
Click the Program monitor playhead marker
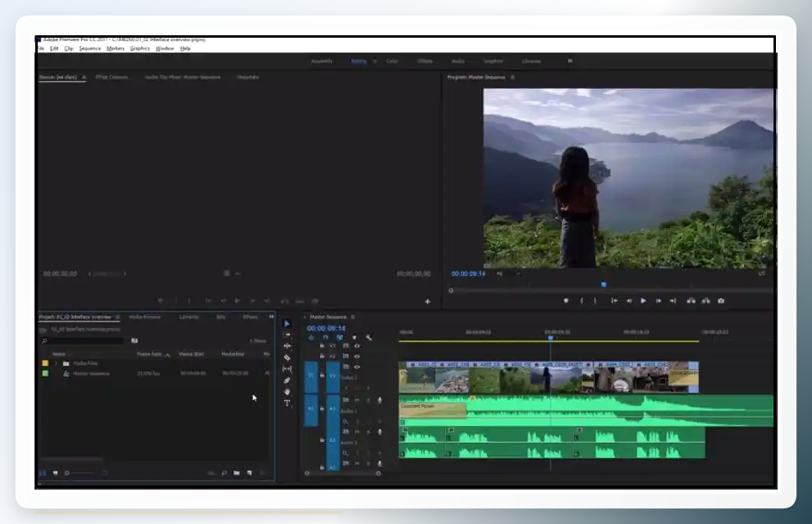[604, 285]
